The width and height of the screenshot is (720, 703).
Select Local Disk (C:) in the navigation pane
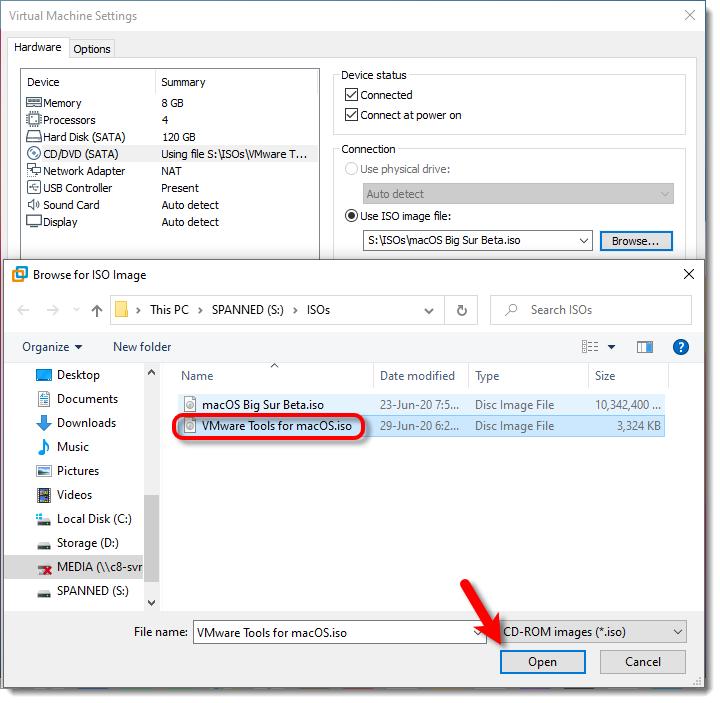pyautogui.click(x=94, y=519)
